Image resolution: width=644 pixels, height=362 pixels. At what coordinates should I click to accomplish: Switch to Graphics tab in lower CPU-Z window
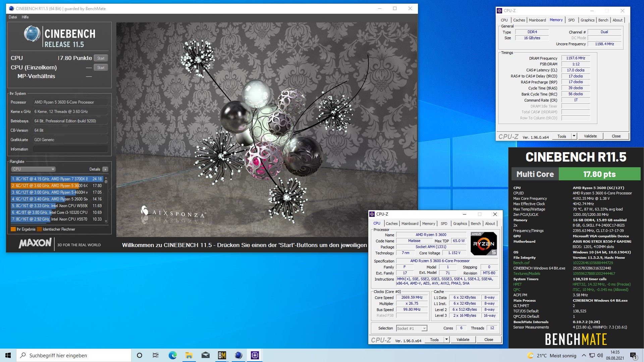coord(460,224)
